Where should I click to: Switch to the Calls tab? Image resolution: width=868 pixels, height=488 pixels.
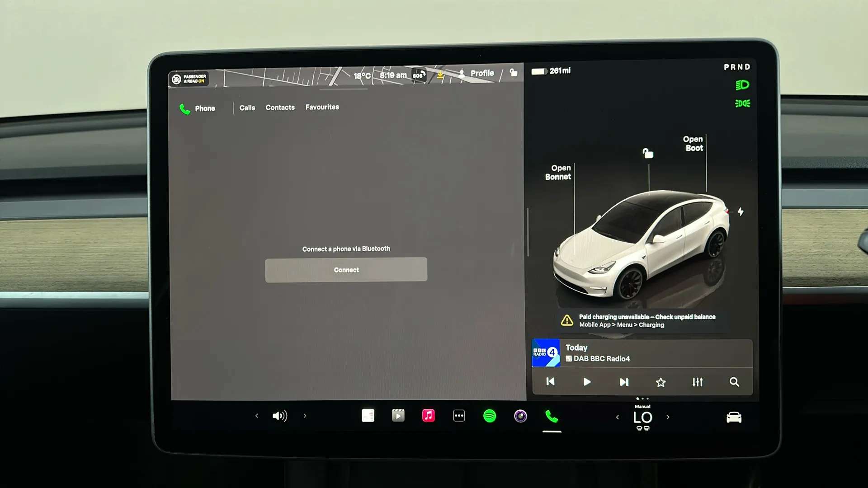(247, 108)
